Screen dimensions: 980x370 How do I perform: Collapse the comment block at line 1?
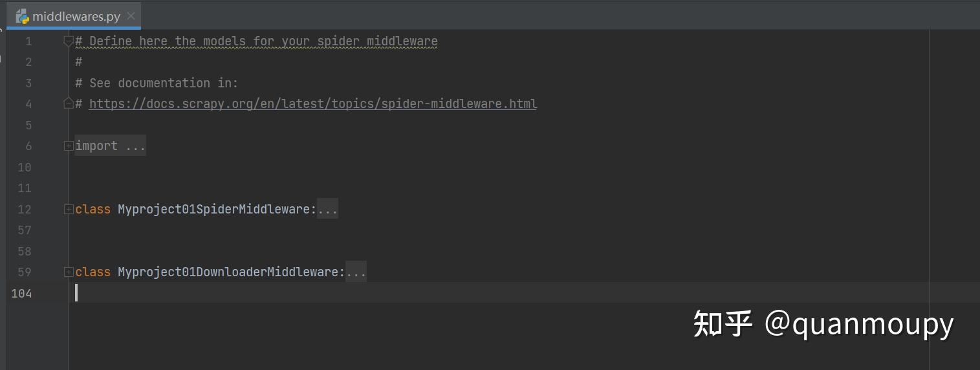(69, 41)
